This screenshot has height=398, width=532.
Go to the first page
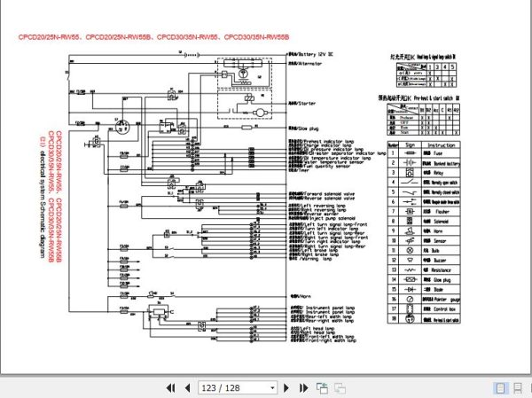(x=170, y=388)
